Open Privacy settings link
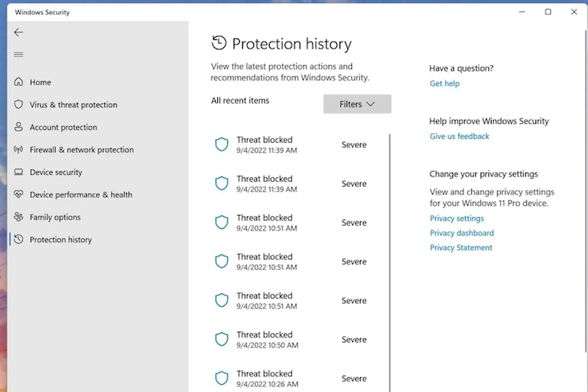 (x=457, y=218)
